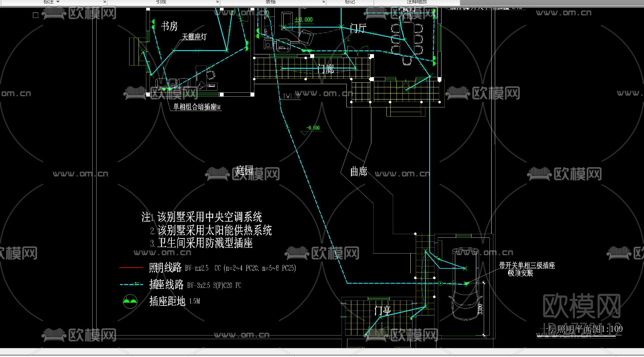Open the 标注 panel dialog launcher arrow

coord(104,2)
